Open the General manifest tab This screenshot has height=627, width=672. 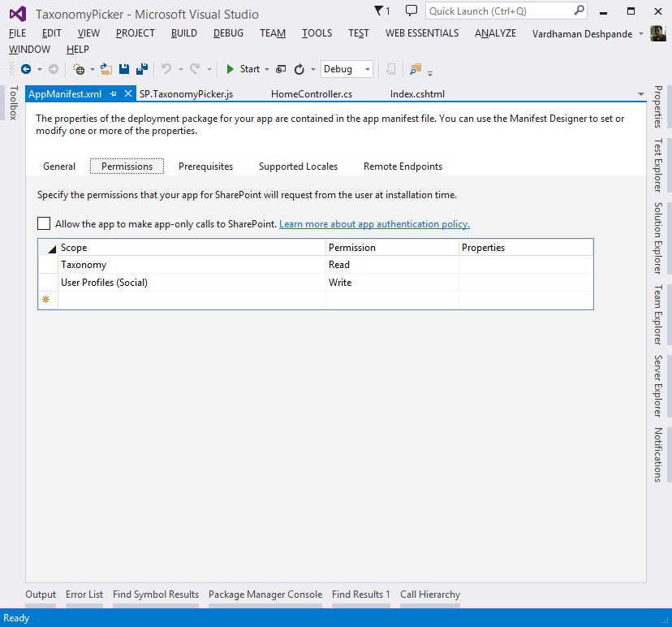(x=59, y=166)
